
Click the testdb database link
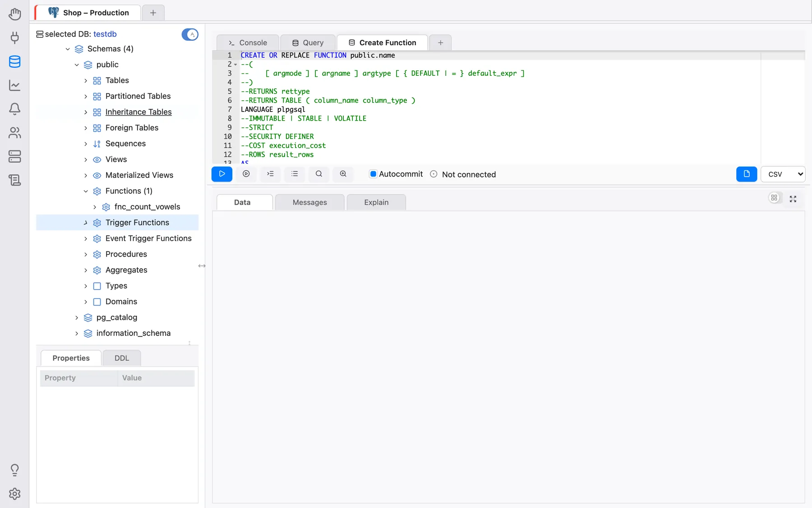coord(105,34)
